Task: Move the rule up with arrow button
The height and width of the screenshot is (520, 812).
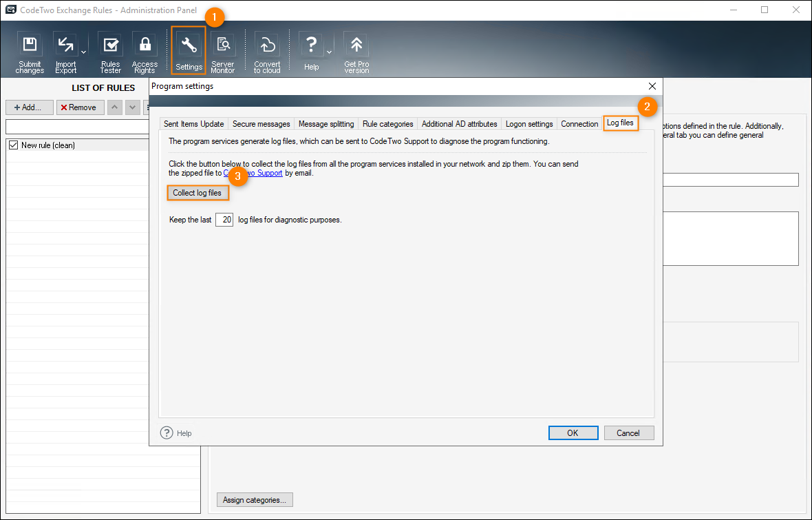Action: coord(114,107)
